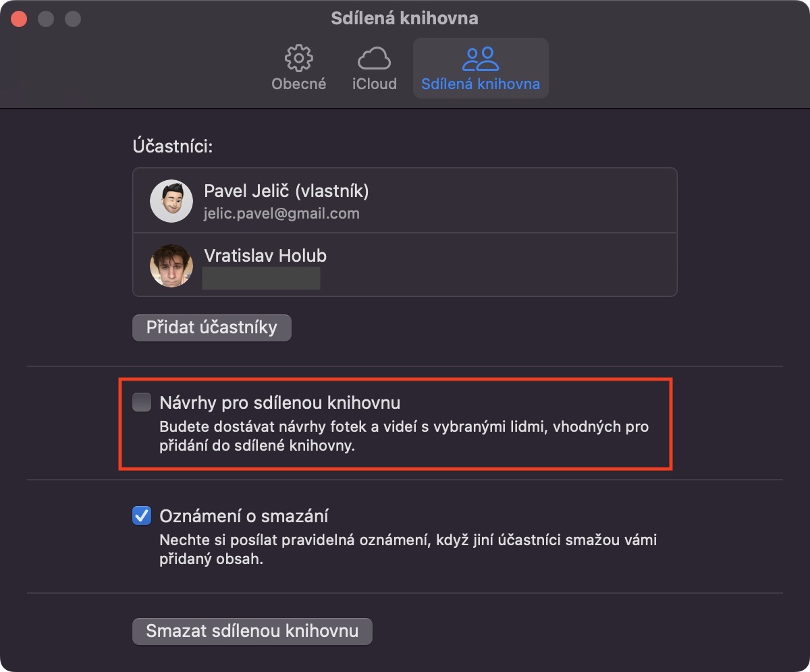The image size is (810, 672).
Task: Click the iCloud cloud icon
Action: (x=374, y=59)
